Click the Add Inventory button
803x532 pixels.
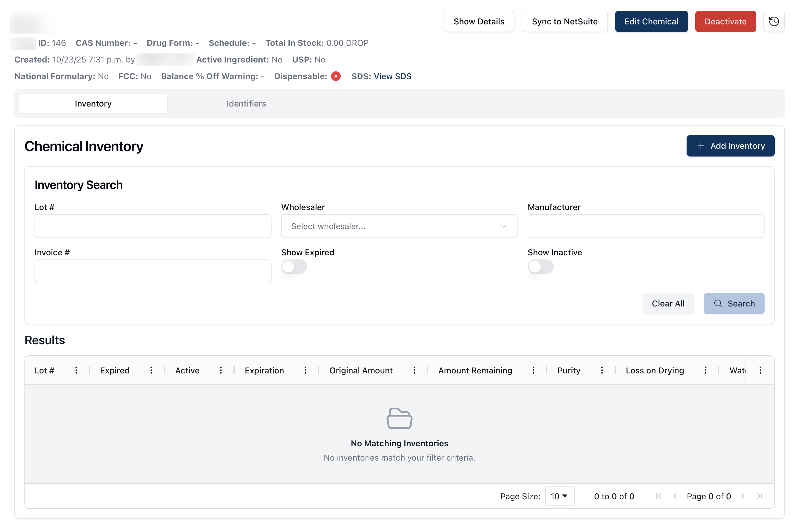coord(730,146)
